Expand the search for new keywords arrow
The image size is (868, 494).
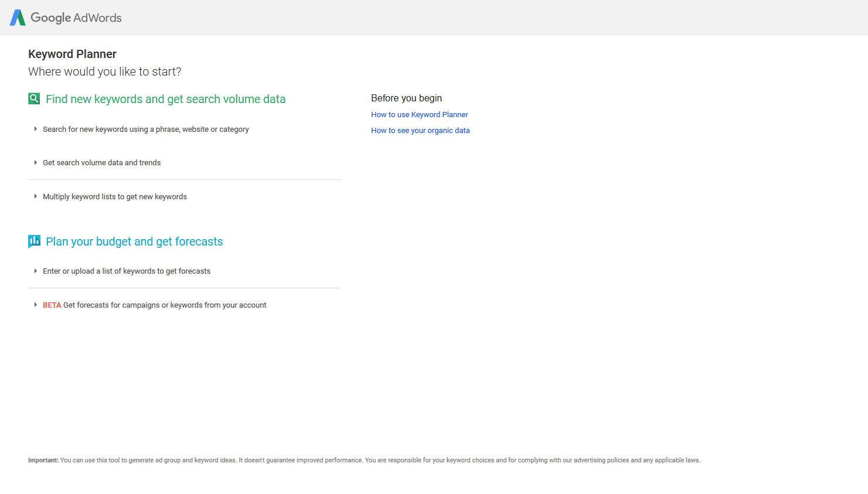pyautogui.click(x=35, y=129)
